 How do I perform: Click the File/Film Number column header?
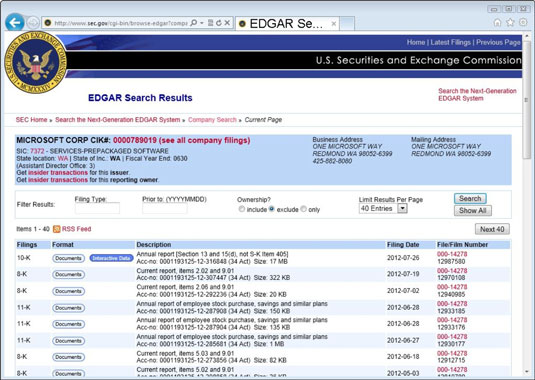click(x=462, y=245)
